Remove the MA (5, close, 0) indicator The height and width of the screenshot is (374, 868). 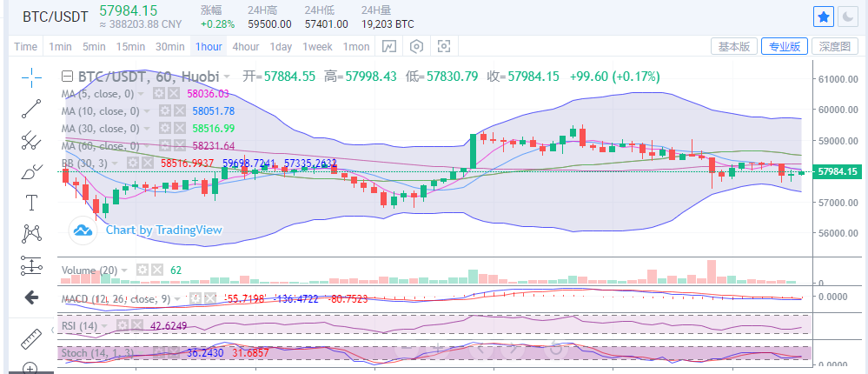point(173,94)
